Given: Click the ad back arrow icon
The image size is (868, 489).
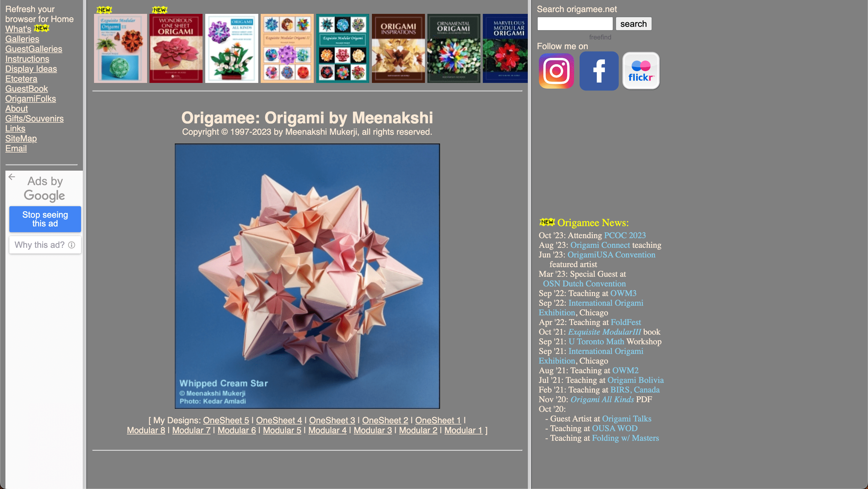Looking at the screenshot, I should point(12,177).
